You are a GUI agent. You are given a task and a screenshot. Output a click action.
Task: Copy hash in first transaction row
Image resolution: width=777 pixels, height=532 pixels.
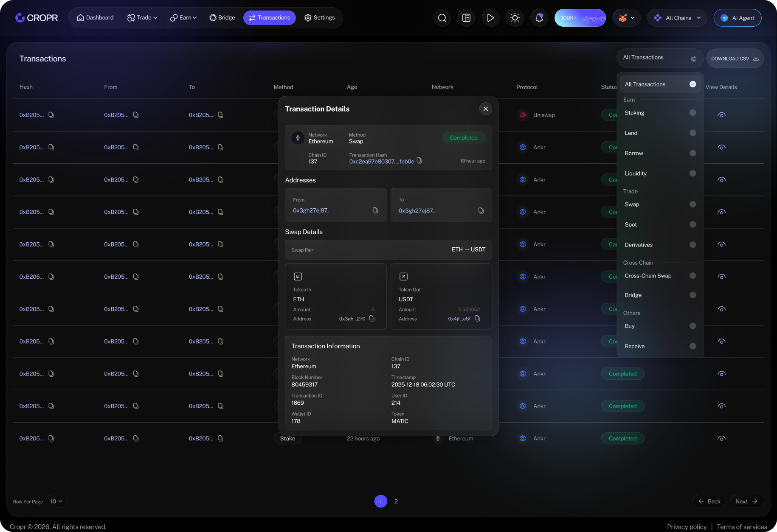pyautogui.click(x=51, y=115)
